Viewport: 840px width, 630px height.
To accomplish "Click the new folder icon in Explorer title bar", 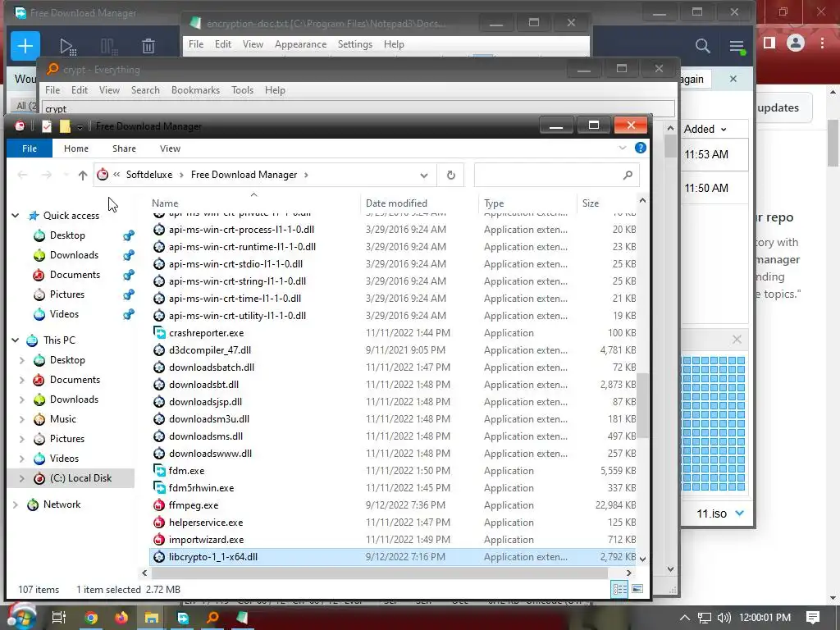I will click(65, 126).
